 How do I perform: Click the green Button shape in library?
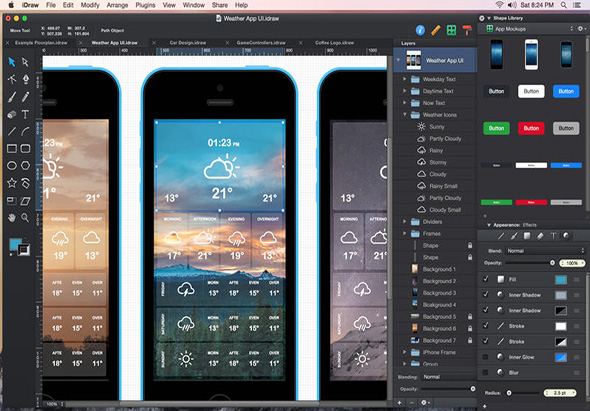coord(496,128)
